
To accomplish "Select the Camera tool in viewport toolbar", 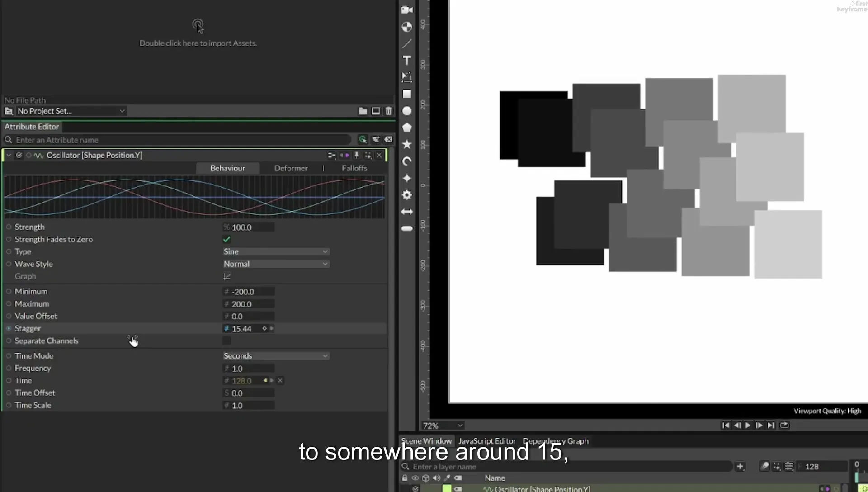I will (407, 10).
